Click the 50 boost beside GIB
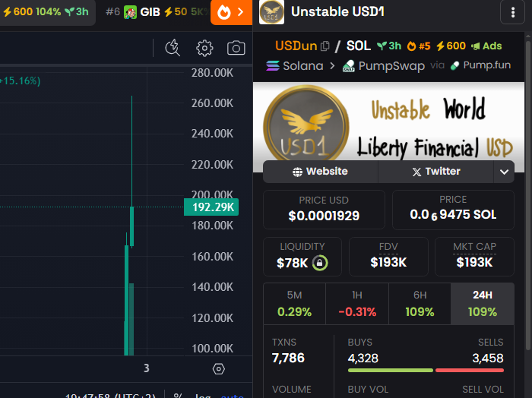The width and height of the screenshot is (532, 398). 176,12
